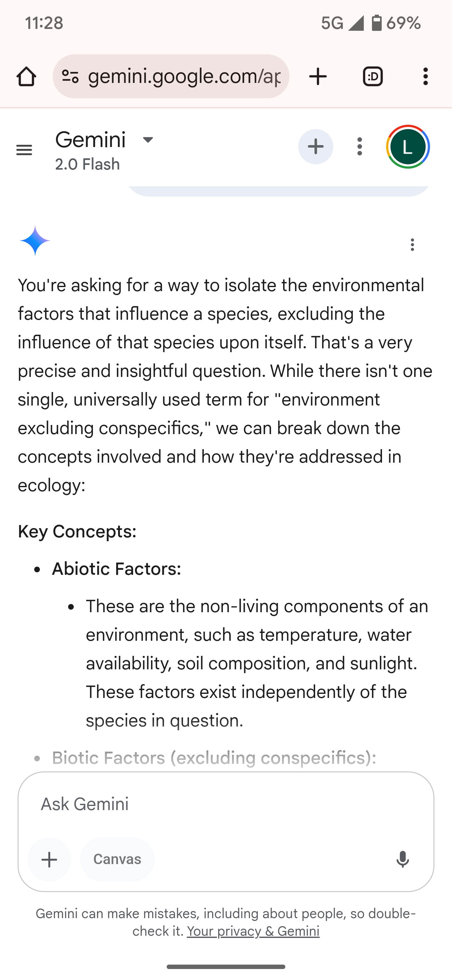Tap the address bar URL
452x980 pixels.
(x=184, y=76)
